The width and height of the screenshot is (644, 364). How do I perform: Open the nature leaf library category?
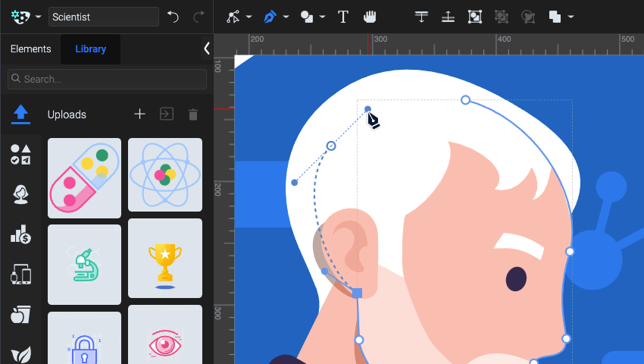(x=20, y=353)
